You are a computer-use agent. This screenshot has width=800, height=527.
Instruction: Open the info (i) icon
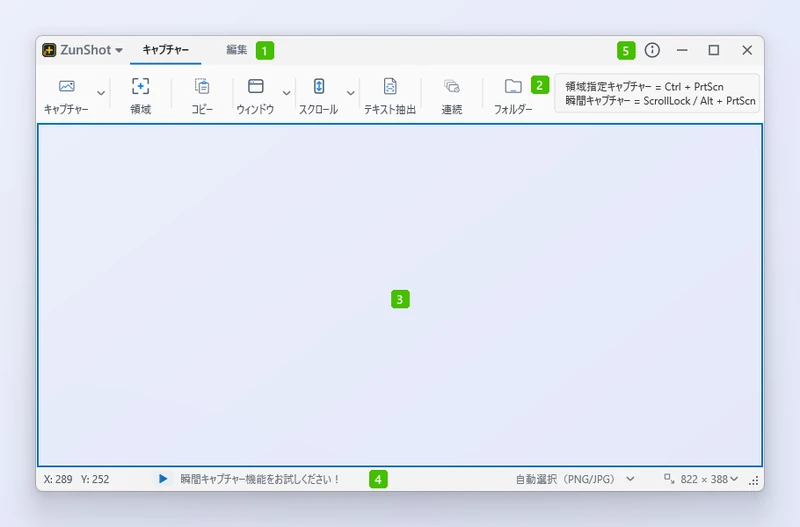coord(652,50)
